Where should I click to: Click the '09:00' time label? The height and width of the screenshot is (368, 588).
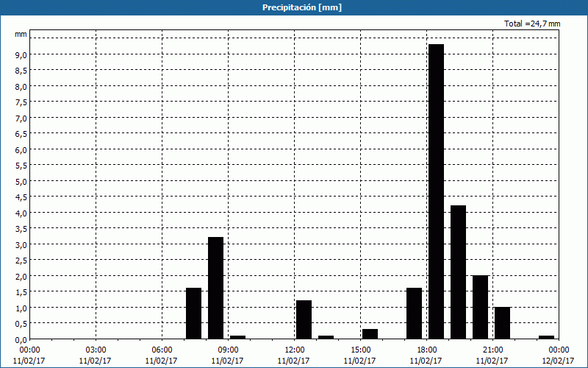(x=228, y=350)
